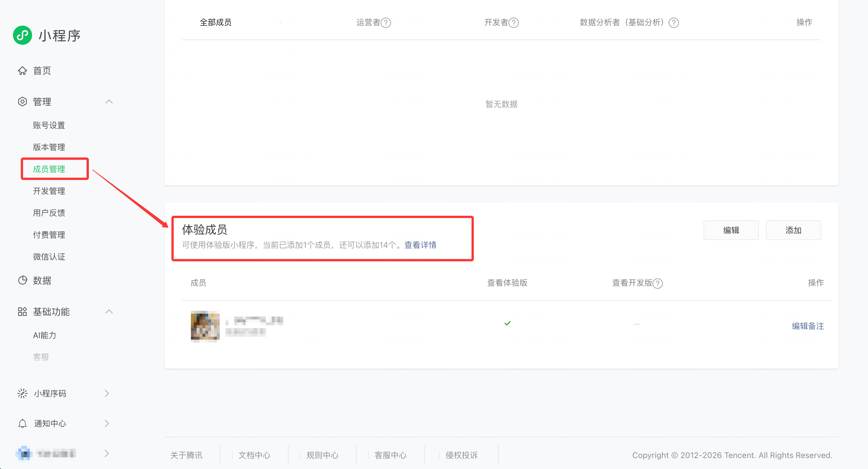Collapse the 基础功能 menu section
Image resolution: width=868 pixels, height=469 pixels.
pyautogui.click(x=109, y=312)
